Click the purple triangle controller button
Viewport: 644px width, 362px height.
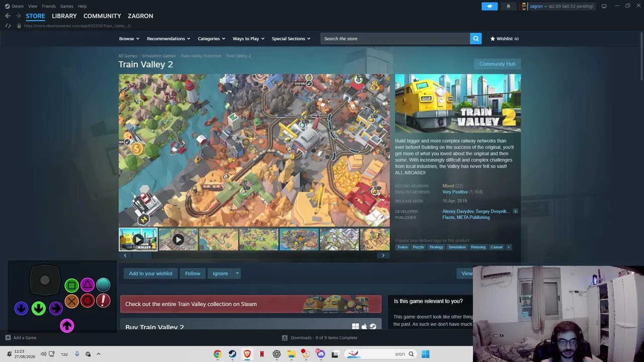tap(88, 285)
